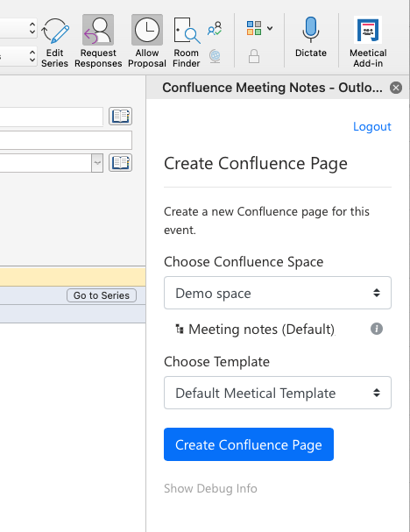Image resolution: width=410 pixels, height=532 pixels.
Task: Click the check names people icon
Action: tap(215, 29)
